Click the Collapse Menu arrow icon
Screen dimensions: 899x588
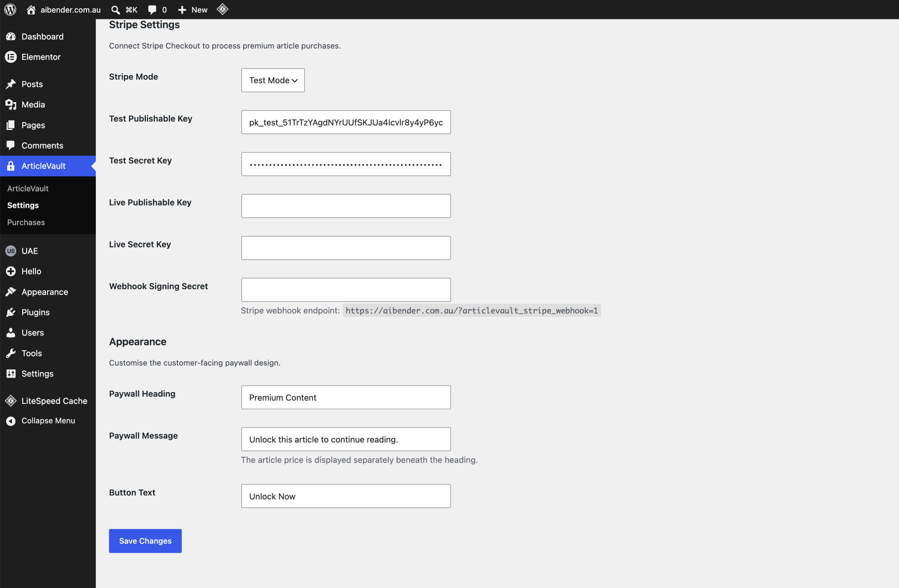click(11, 421)
